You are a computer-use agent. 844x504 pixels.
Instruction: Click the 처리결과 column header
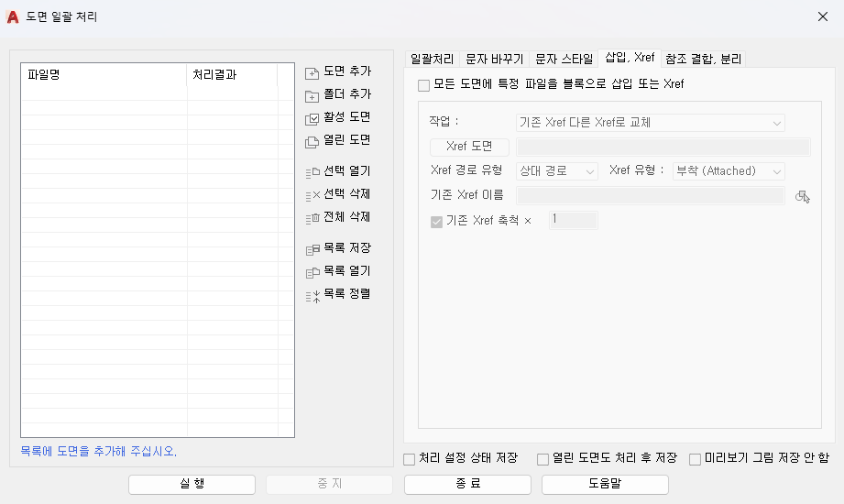(x=232, y=75)
